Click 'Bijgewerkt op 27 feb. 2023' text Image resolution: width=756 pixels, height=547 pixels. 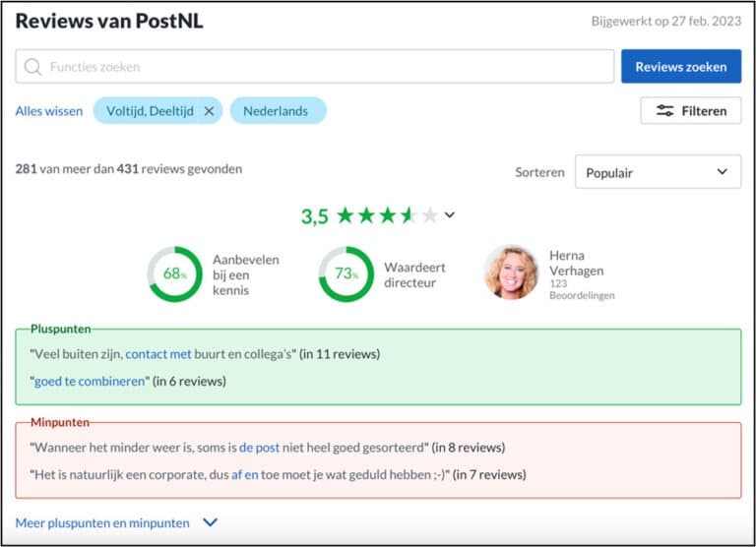tap(665, 22)
